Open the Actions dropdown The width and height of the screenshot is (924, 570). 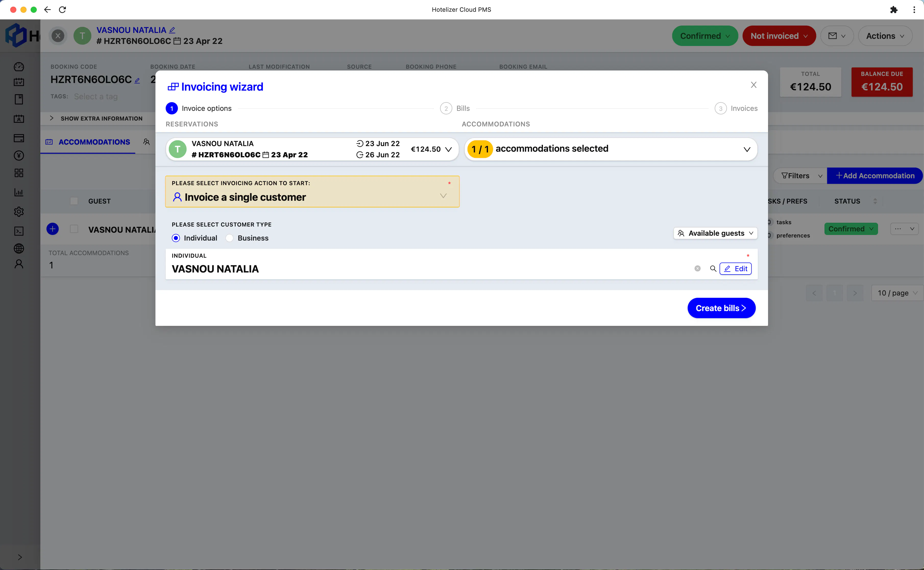(885, 36)
